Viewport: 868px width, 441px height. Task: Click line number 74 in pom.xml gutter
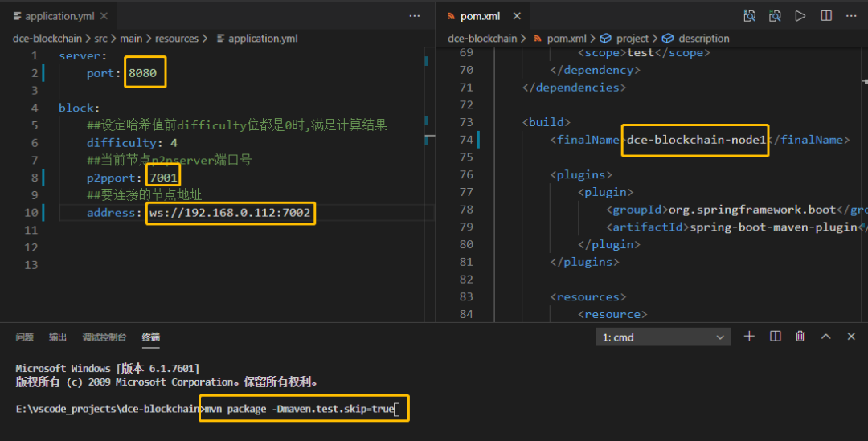pos(466,140)
